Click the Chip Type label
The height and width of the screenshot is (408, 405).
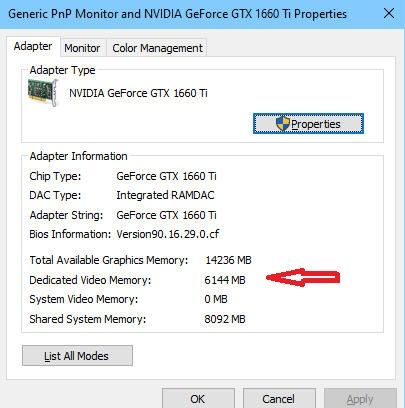(x=55, y=176)
